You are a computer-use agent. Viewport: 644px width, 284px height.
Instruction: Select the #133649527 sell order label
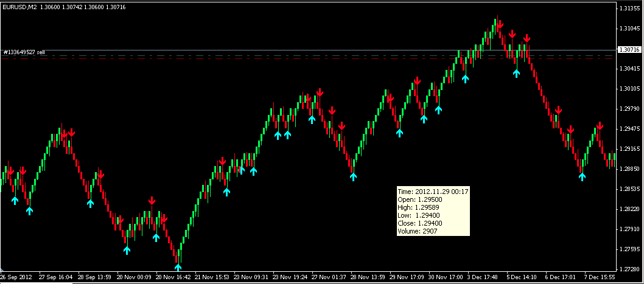click(24, 52)
